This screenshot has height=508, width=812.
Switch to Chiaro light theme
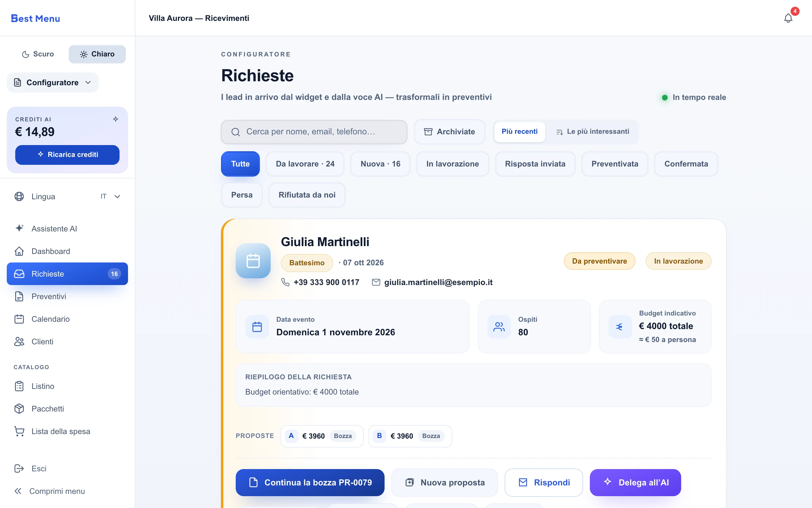(x=97, y=54)
